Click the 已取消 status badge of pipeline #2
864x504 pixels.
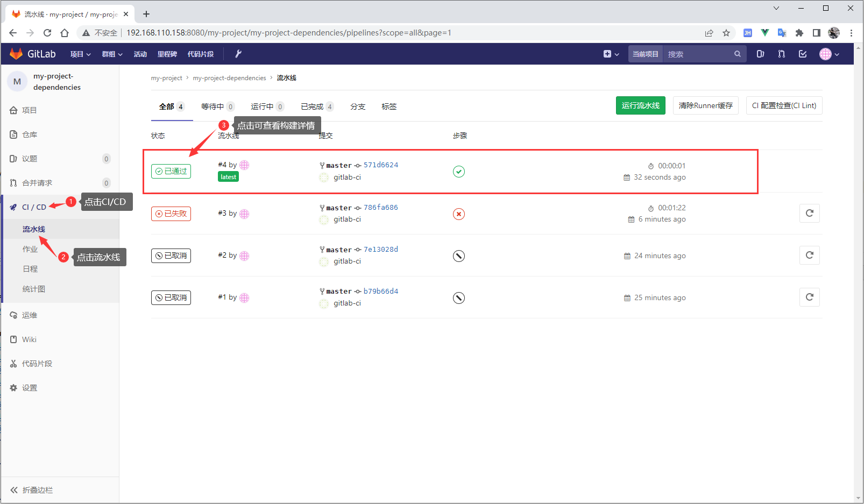coord(171,255)
